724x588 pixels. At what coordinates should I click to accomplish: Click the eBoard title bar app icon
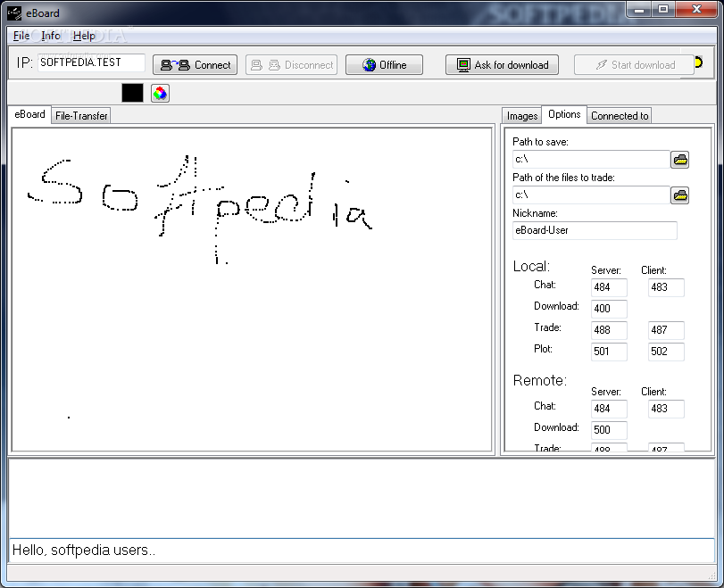[x=14, y=12]
